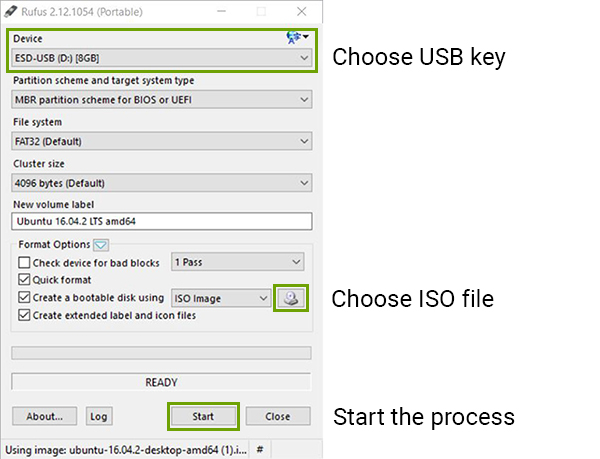Enable Check device for bad blocks
The height and width of the screenshot is (459, 600).
coord(25,262)
